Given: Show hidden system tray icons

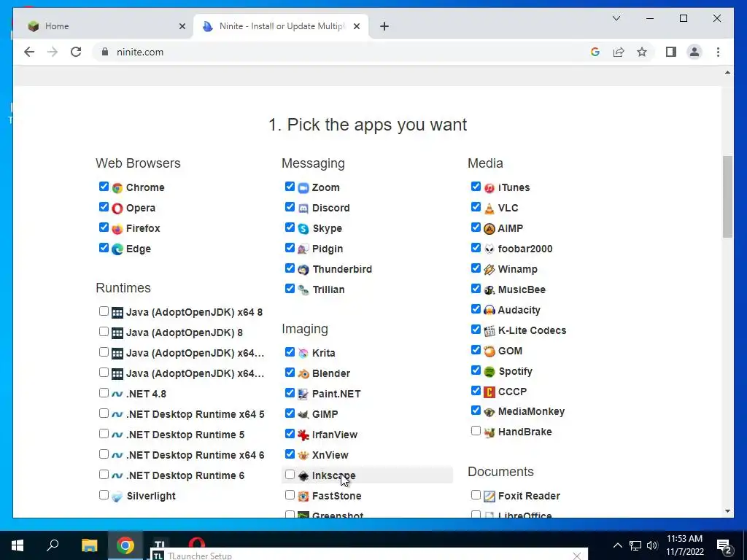Looking at the screenshot, I should pyautogui.click(x=617, y=545).
